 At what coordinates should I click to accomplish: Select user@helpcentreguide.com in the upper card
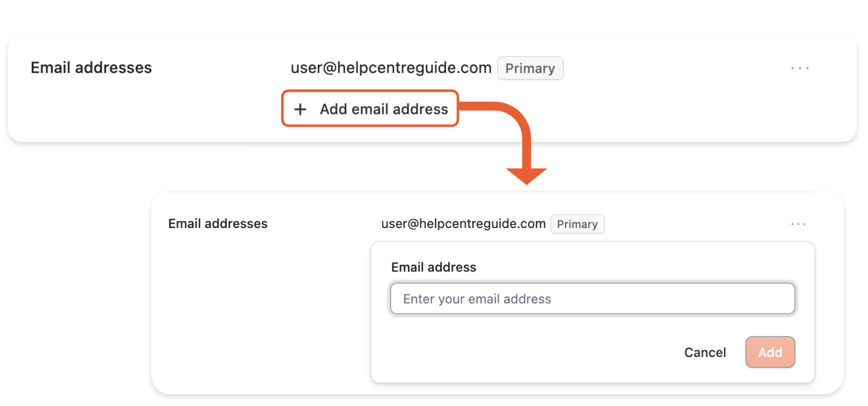(x=391, y=68)
